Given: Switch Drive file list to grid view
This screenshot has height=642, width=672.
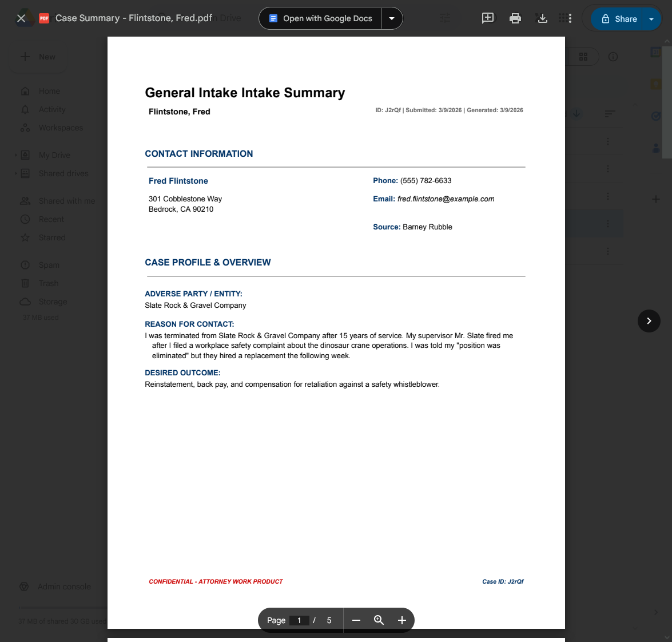Looking at the screenshot, I should click(583, 57).
